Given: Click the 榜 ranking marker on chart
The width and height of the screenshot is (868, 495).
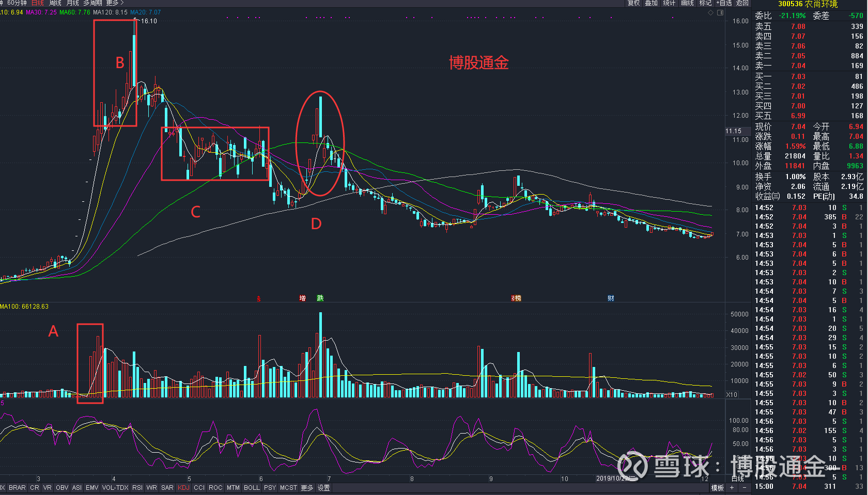Looking at the screenshot, I should click(516, 298).
